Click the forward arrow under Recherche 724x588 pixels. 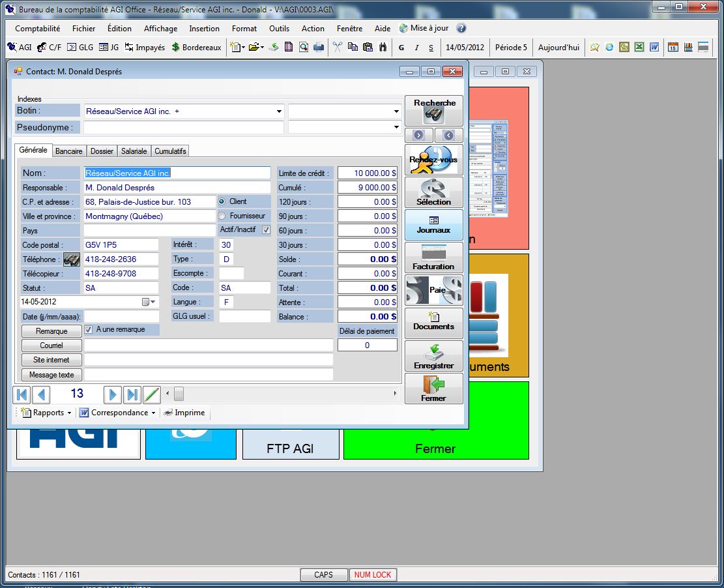[x=419, y=135]
